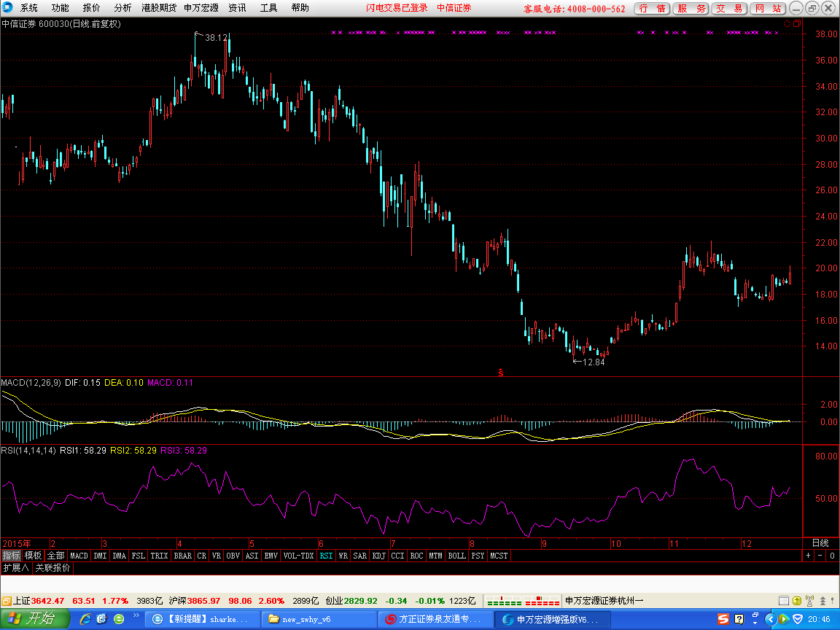This screenshot has width=840, height=630.
Task: Open the 港股期货 menu
Action: 158,7
